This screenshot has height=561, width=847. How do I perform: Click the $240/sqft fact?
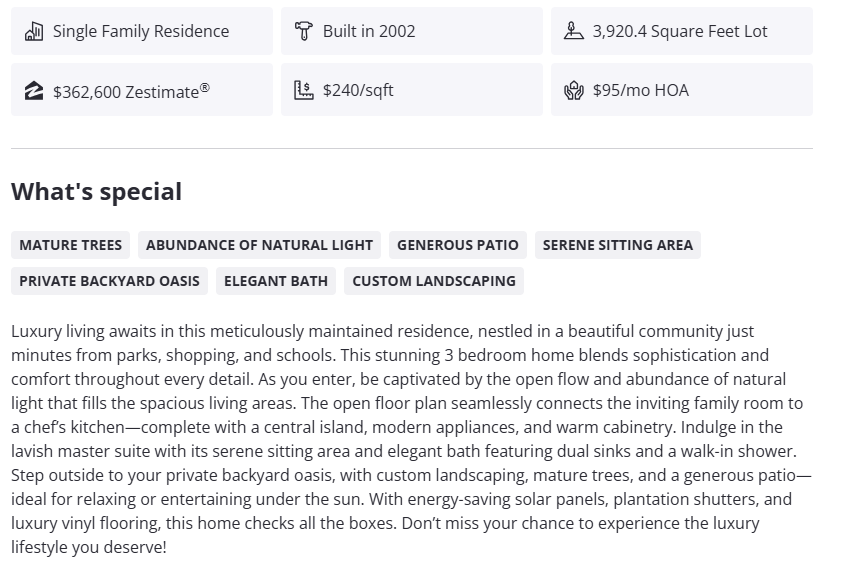[358, 90]
